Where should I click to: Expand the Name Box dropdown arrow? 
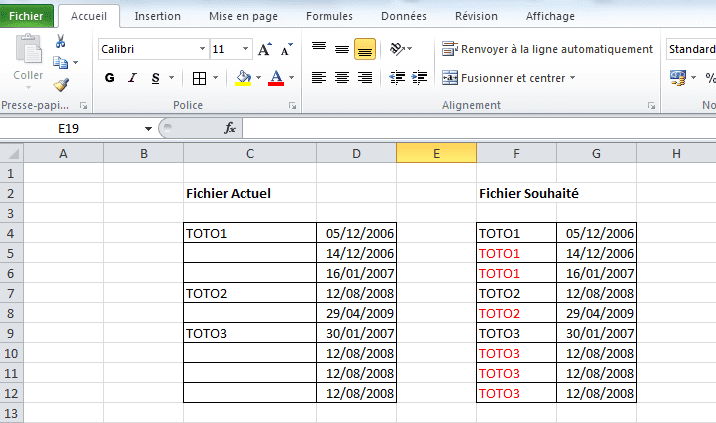coord(148,128)
